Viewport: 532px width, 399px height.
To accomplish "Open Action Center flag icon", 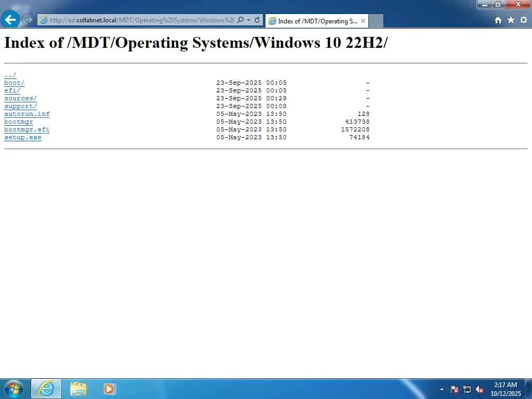I will point(454,389).
